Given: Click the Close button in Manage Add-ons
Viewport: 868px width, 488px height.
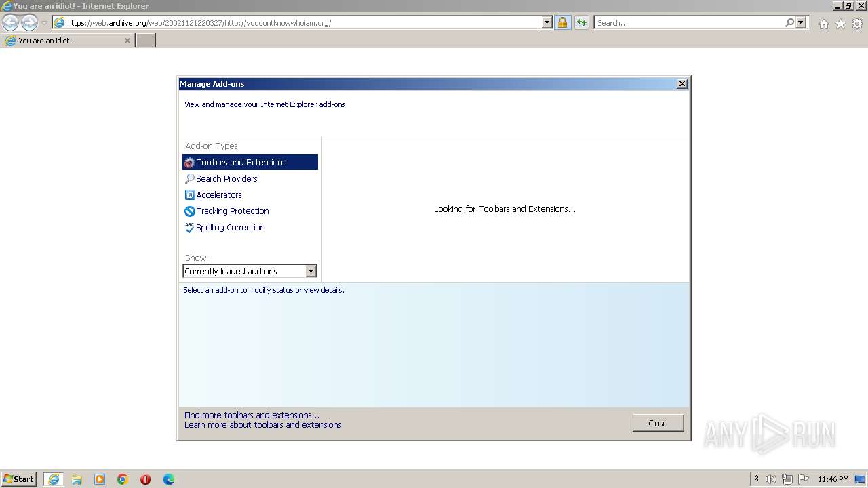Looking at the screenshot, I should [x=658, y=423].
